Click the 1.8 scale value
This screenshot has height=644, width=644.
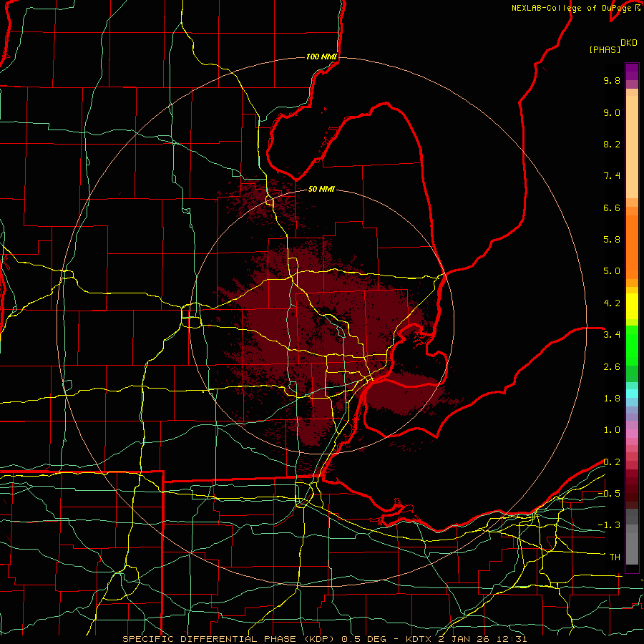tap(612, 399)
